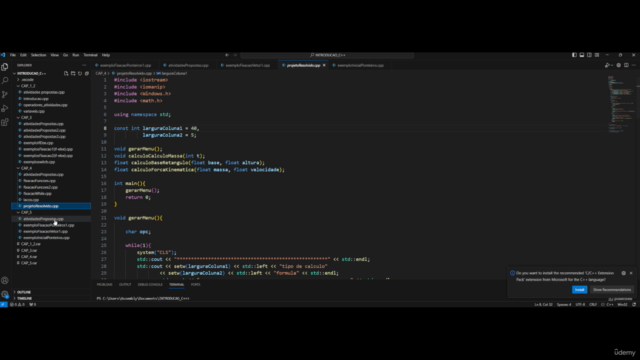The height and width of the screenshot is (360, 640).
Task: Click the notifications bell in status bar
Action: (x=634, y=304)
